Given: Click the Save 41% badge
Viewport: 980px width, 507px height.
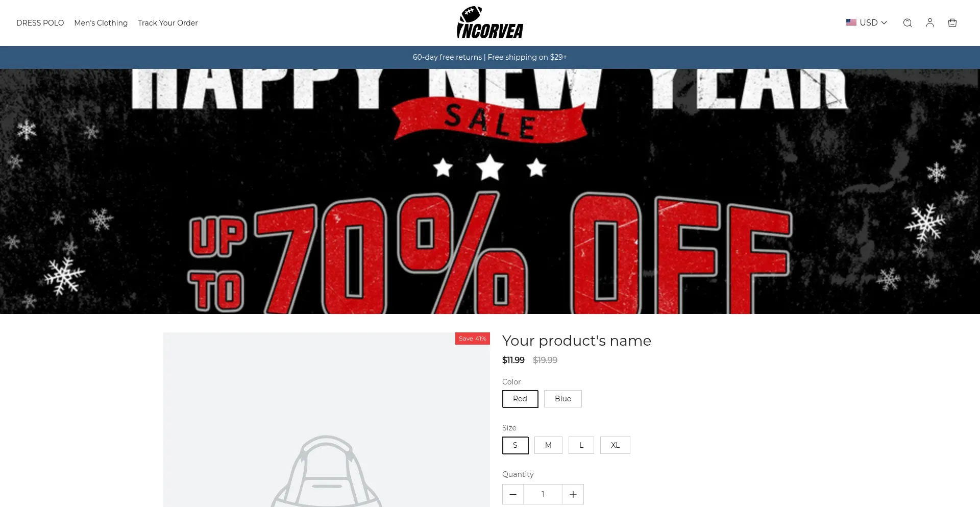Looking at the screenshot, I should pyautogui.click(x=473, y=339).
